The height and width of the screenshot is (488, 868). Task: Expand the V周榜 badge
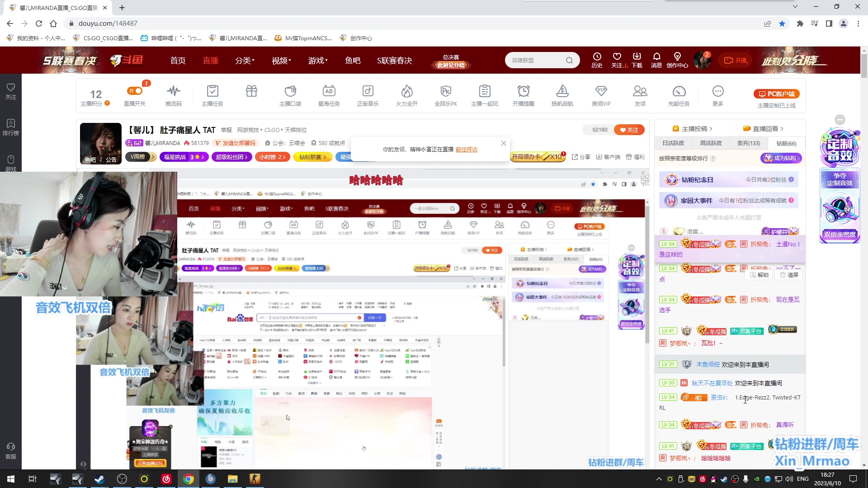coord(141,157)
